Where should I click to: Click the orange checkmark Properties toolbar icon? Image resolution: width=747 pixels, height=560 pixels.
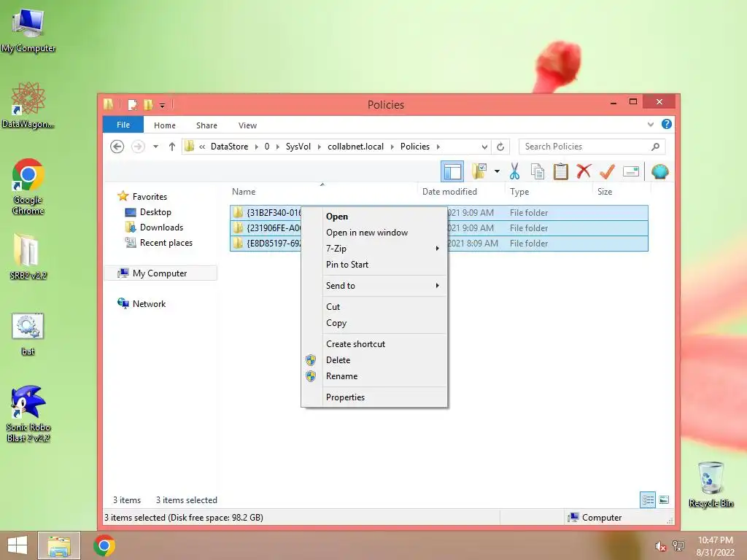click(x=607, y=171)
